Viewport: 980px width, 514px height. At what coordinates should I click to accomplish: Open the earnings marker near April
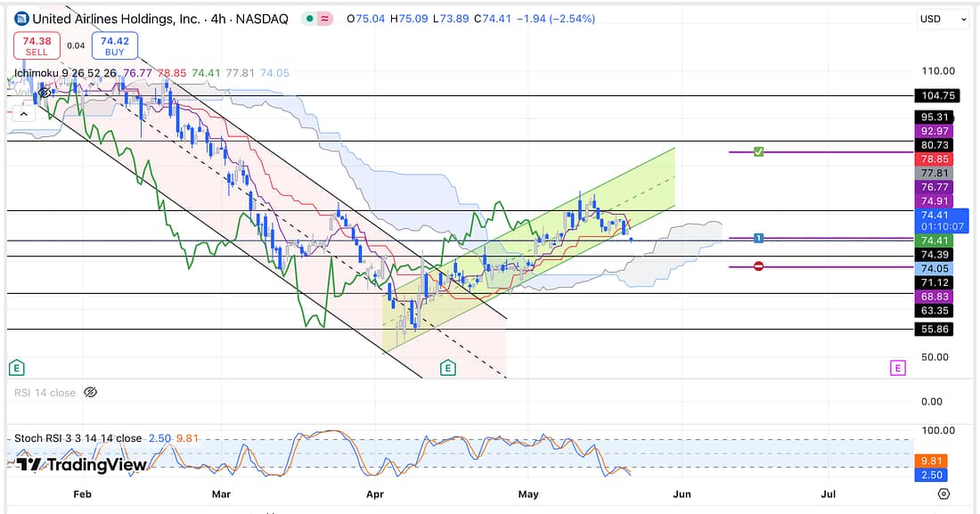point(447,367)
